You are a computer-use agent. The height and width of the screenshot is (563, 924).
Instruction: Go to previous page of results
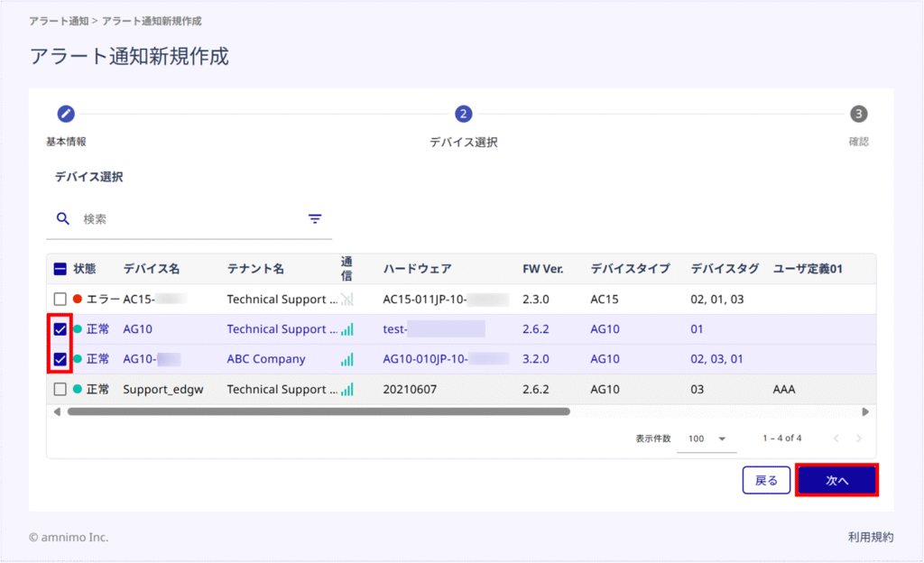coord(836,438)
